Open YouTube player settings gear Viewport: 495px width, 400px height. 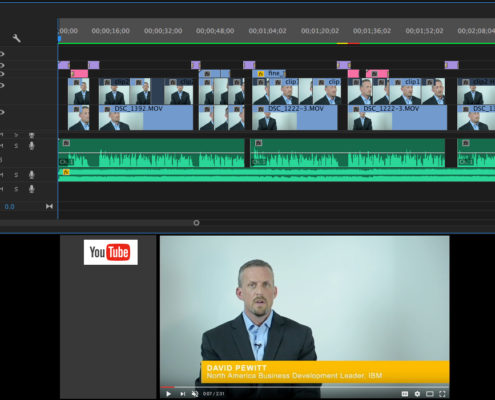pos(417,394)
